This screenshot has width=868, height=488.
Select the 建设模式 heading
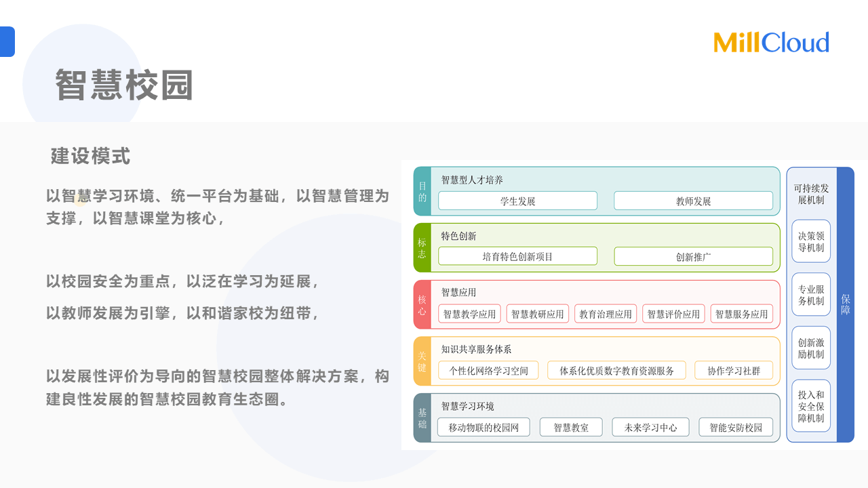(x=91, y=157)
